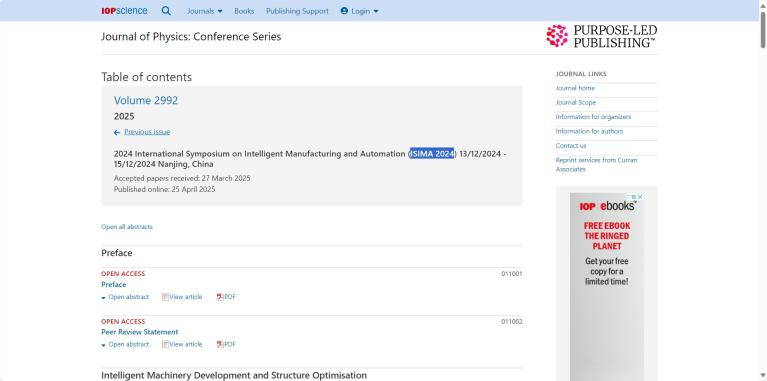Click the Previous issue arrow
Viewport: 767px width, 381px height.
(x=116, y=133)
